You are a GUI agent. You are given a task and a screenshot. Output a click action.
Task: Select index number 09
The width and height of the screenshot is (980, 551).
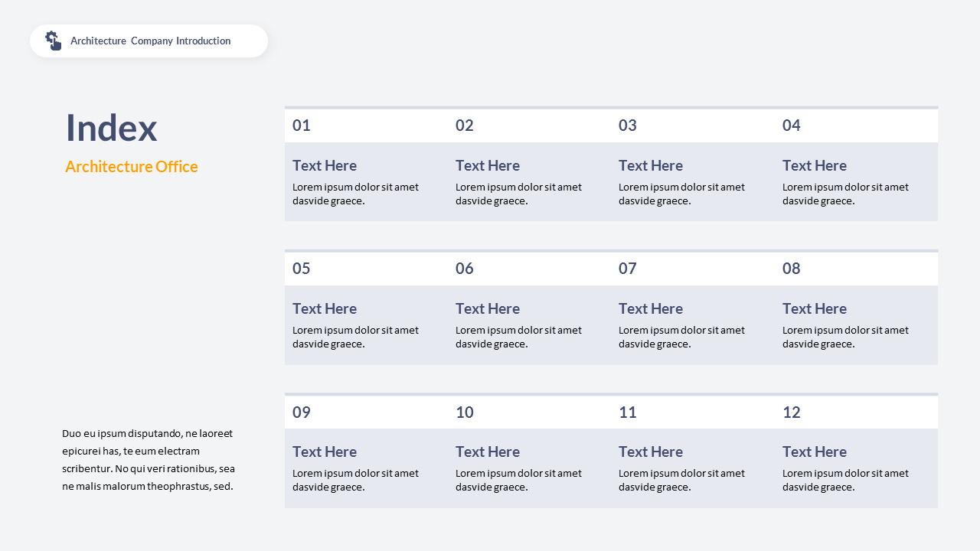(x=302, y=412)
